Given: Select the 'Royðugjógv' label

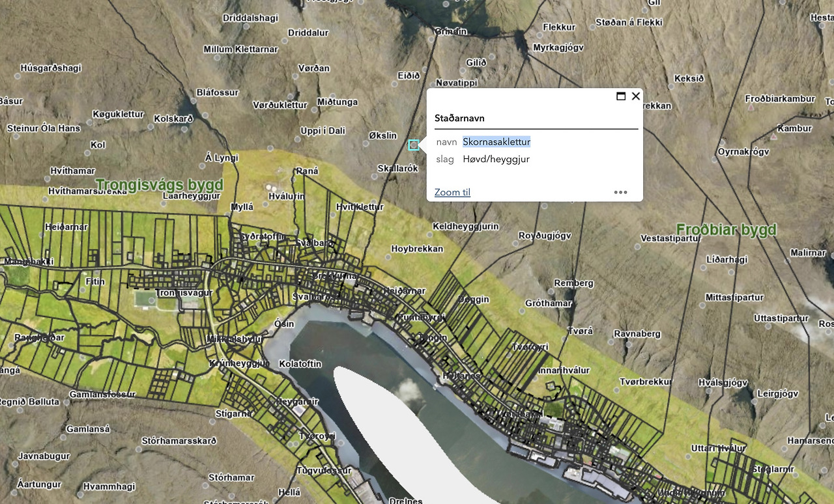Looking at the screenshot, I should (x=545, y=235).
